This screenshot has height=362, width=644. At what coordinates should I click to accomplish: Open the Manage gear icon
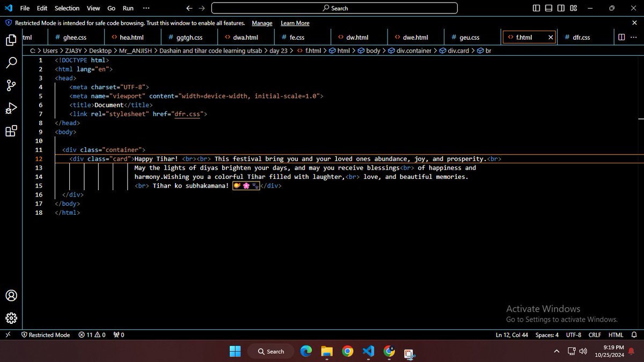click(x=11, y=317)
